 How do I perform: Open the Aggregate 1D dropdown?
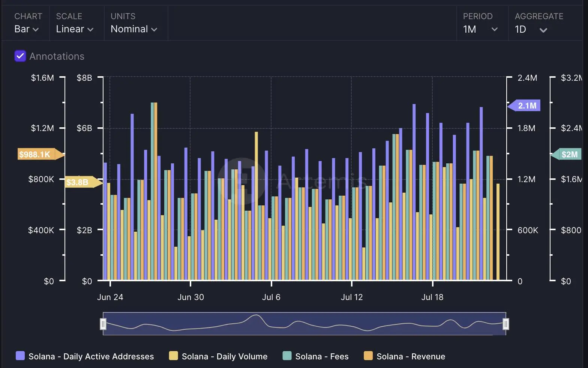tap(531, 29)
